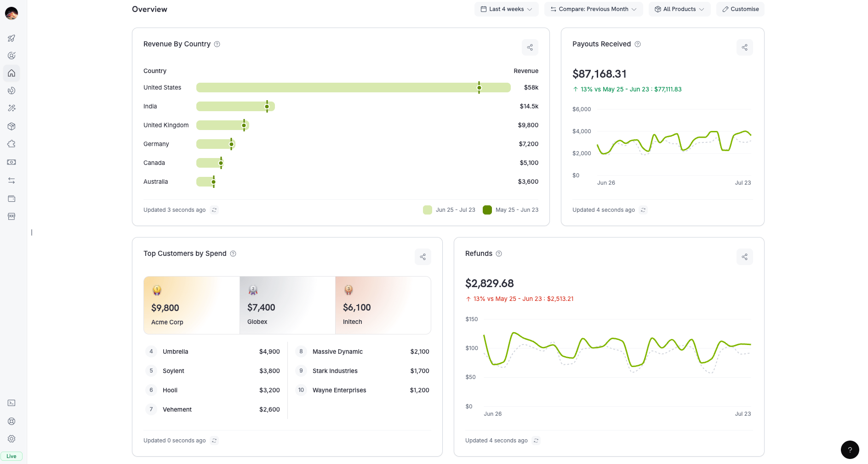Click the Vehement customer row
This screenshot has height=464, width=868.
pos(212,409)
